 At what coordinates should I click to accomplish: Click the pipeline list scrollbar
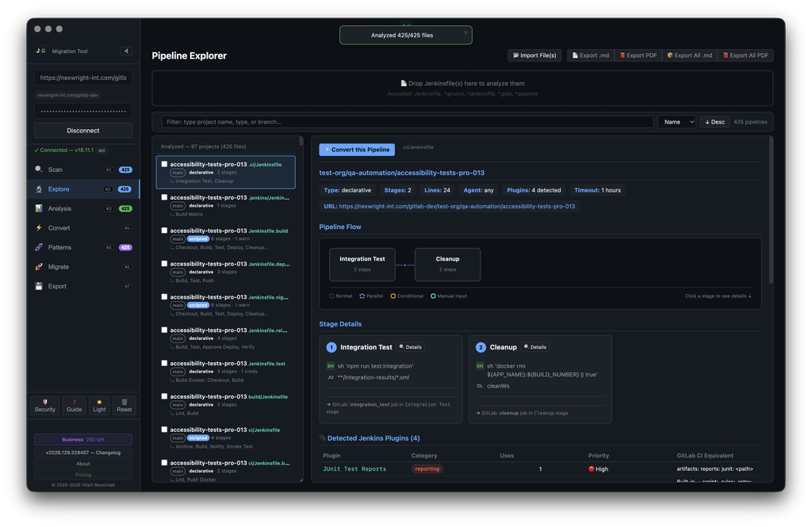[301, 141]
